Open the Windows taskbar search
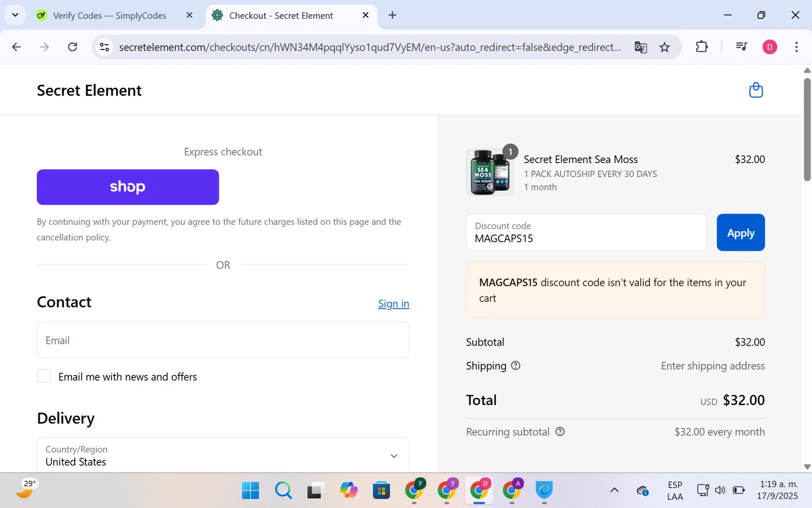 pyautogui.click(x=283, y=490)
